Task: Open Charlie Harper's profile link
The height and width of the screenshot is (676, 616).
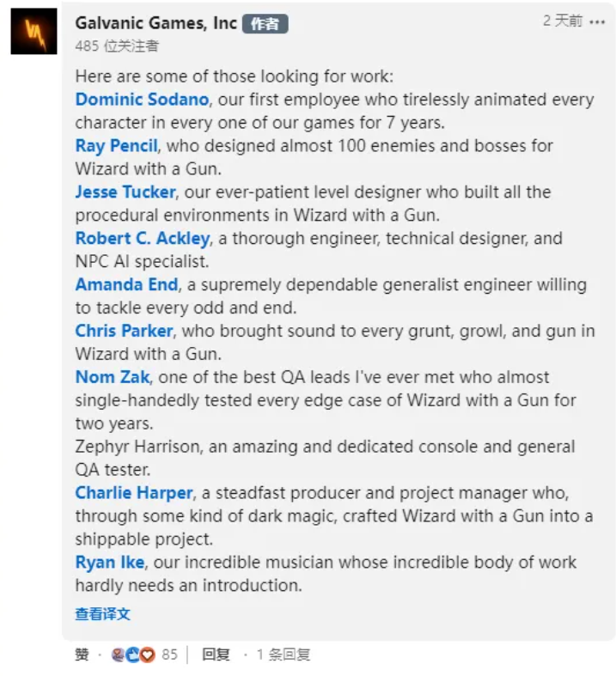Action: pos(134,493)
